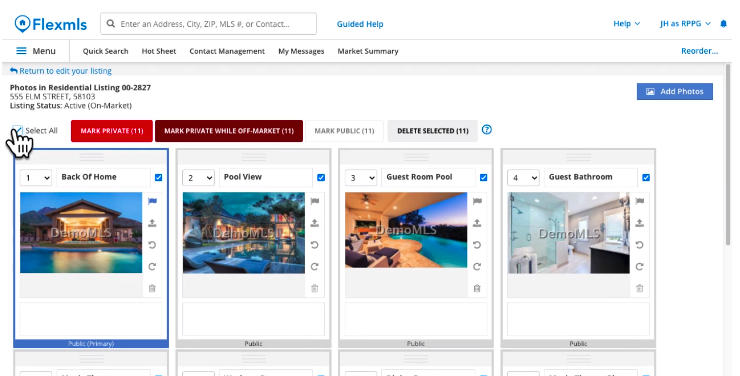740x376 pixels.
Task: Click upload icon on Guest Room Pool card
Action: click(x=477, y=223)
